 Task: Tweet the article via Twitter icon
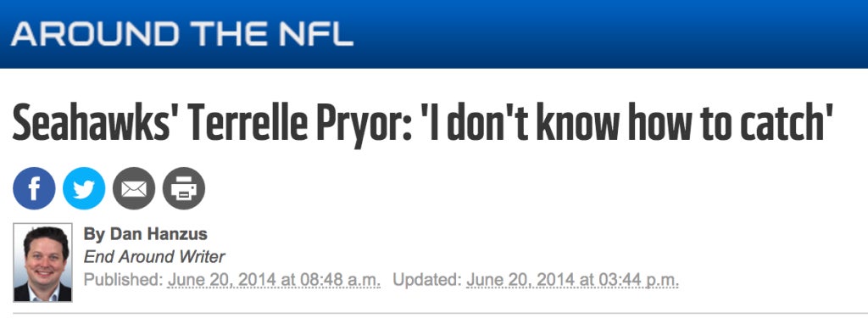[84, 188]
